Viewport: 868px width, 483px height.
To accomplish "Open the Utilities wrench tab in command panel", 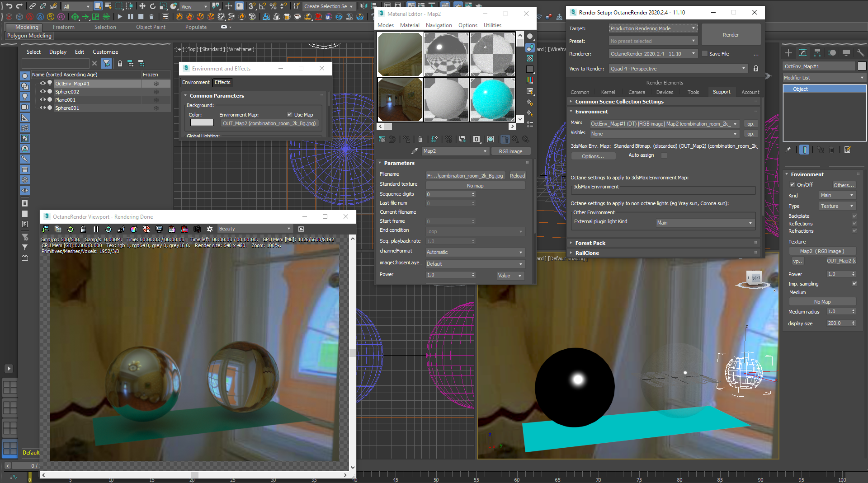I will (x=860, y=53).
